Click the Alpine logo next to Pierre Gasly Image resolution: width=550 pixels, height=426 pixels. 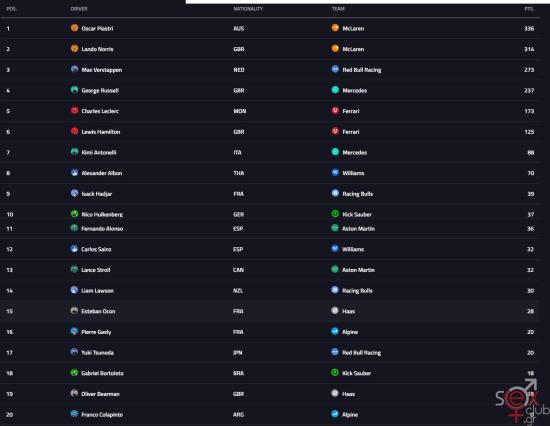[335, 331]
